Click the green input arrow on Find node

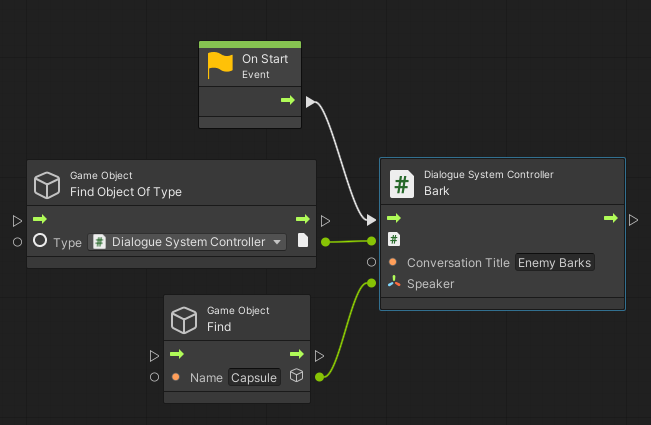177,354
